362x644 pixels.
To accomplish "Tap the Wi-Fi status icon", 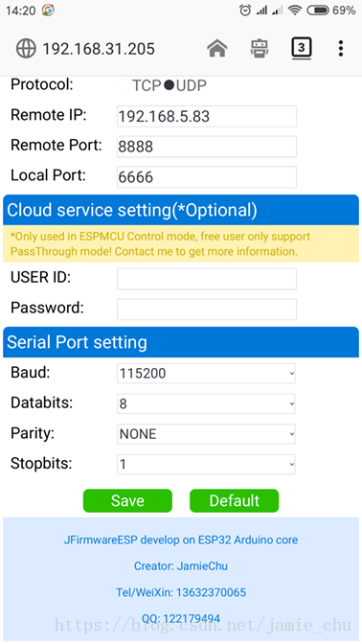I will coord(295,11).
